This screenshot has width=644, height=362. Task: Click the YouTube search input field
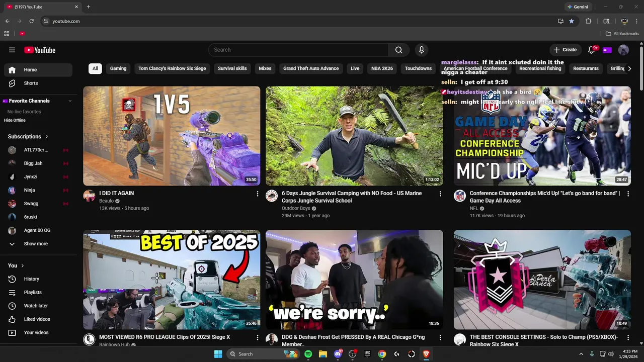(x=298, y=50)
